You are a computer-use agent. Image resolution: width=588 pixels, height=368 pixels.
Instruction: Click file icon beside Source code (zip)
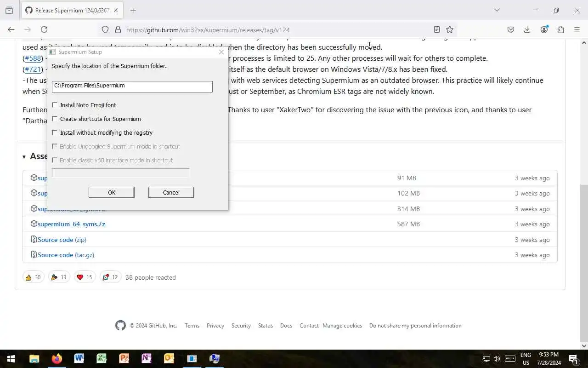(x=34, y=239)
